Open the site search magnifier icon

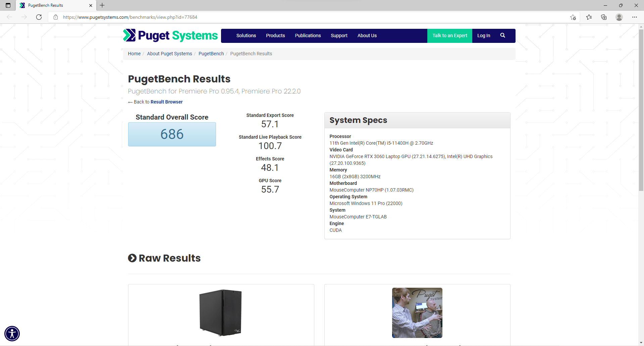pos(502,35)
